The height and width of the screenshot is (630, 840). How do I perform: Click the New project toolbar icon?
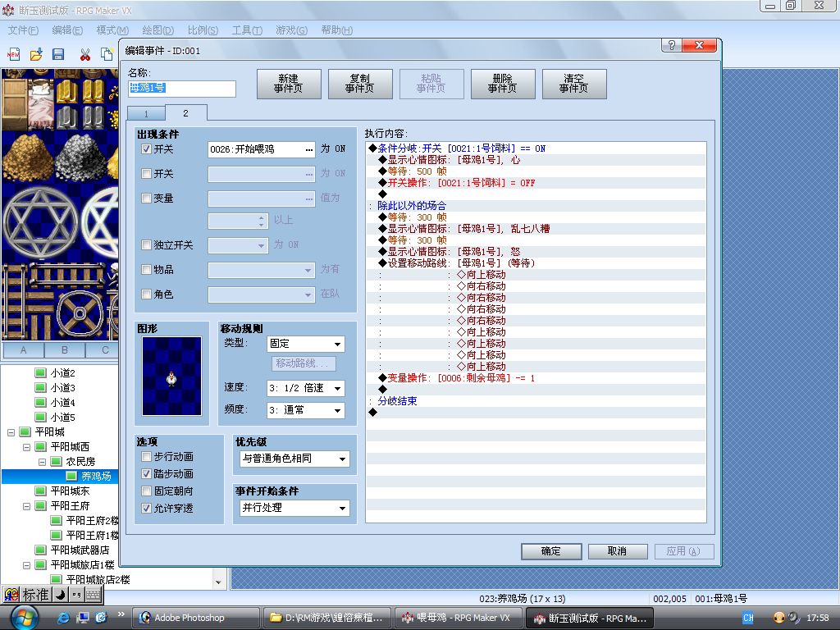pyautogui.click(x=13, y=54)
